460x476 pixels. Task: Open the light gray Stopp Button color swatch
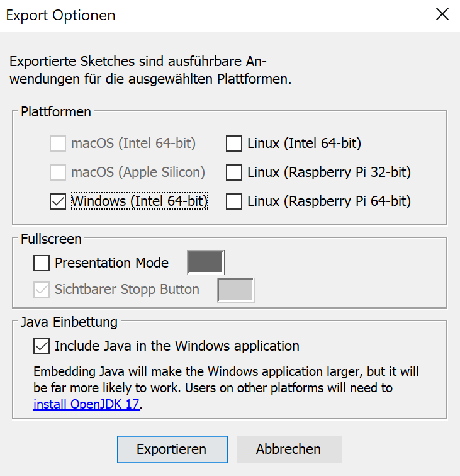(x=235, y=290)
